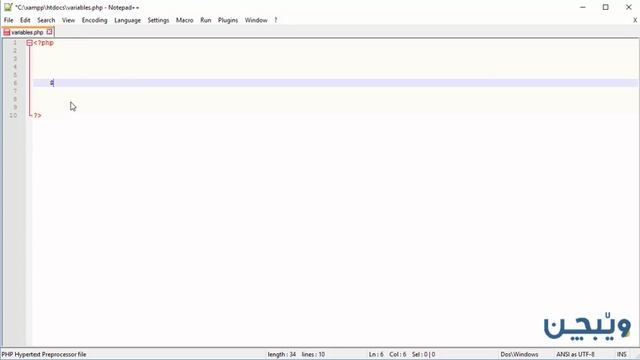Viewport: 640px width, 360px height.
Task: Click the lines : 10 status entry
Action: pyautogui.click(x=313, y=354)
